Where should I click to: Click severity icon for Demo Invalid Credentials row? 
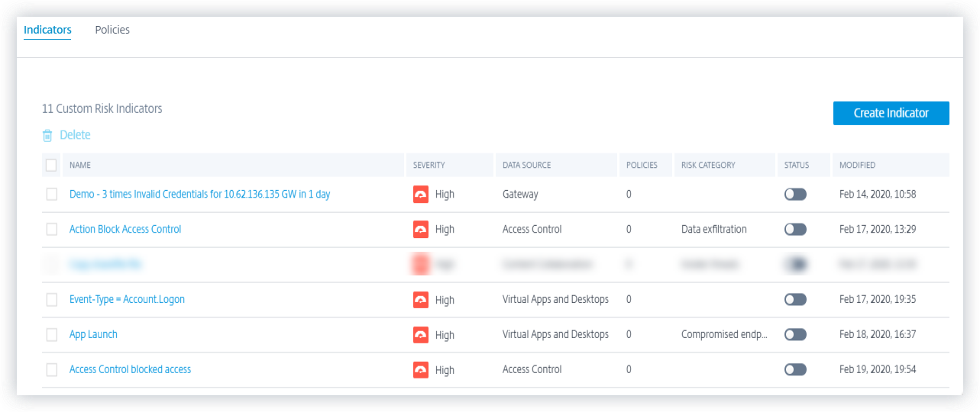point(421,194)
